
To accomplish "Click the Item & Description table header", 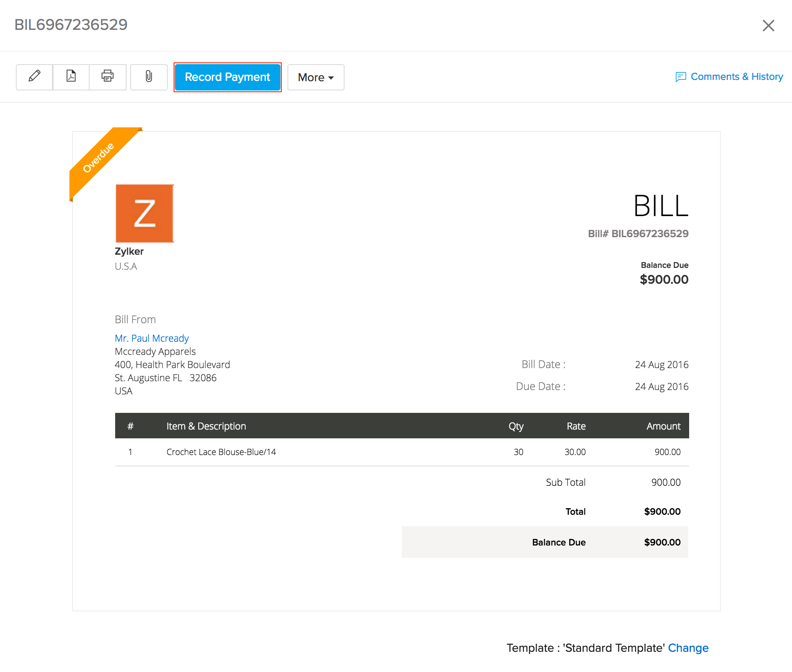I will pos(206,426).
